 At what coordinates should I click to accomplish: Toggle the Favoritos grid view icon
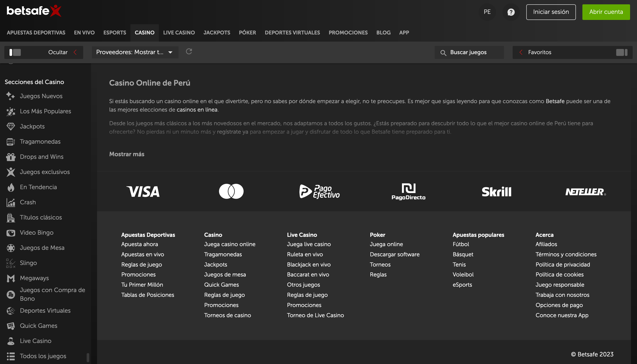coord(622,52)
